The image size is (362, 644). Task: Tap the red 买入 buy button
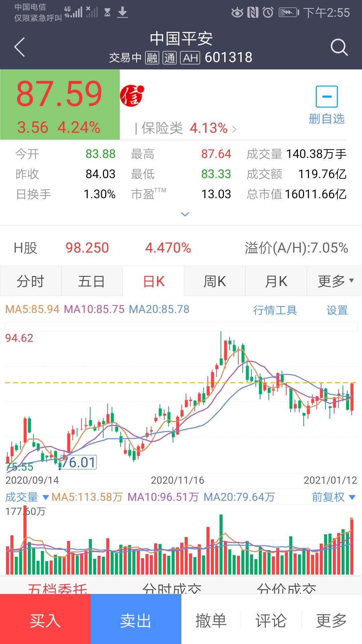[x=45, y=619]
